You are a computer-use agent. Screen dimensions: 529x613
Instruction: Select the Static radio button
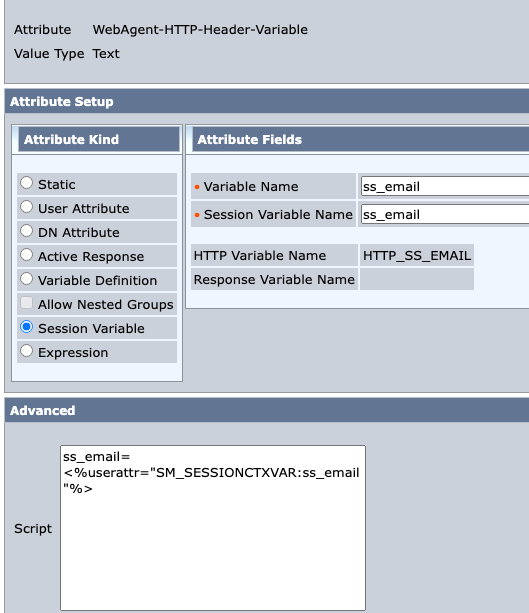click(x=27, y=183)
